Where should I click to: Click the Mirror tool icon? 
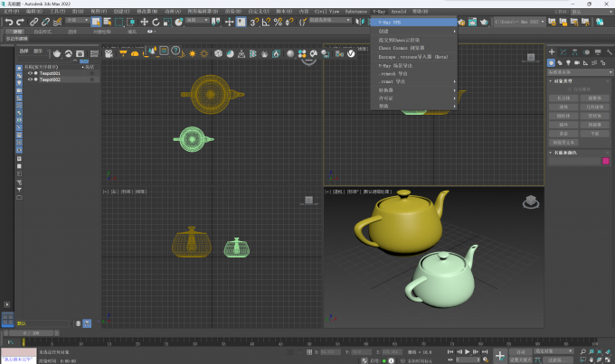[359, 22]
